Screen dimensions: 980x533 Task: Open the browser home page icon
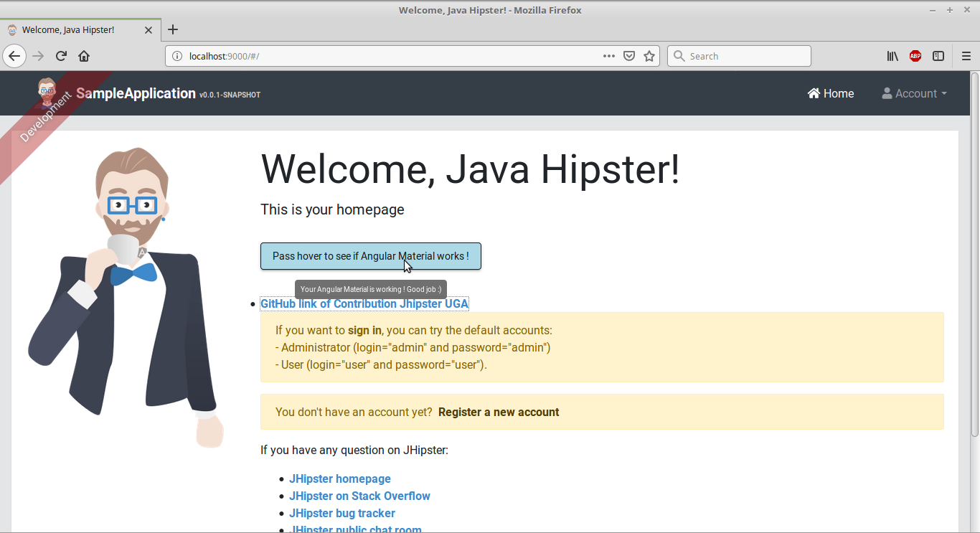coord(84,56)
